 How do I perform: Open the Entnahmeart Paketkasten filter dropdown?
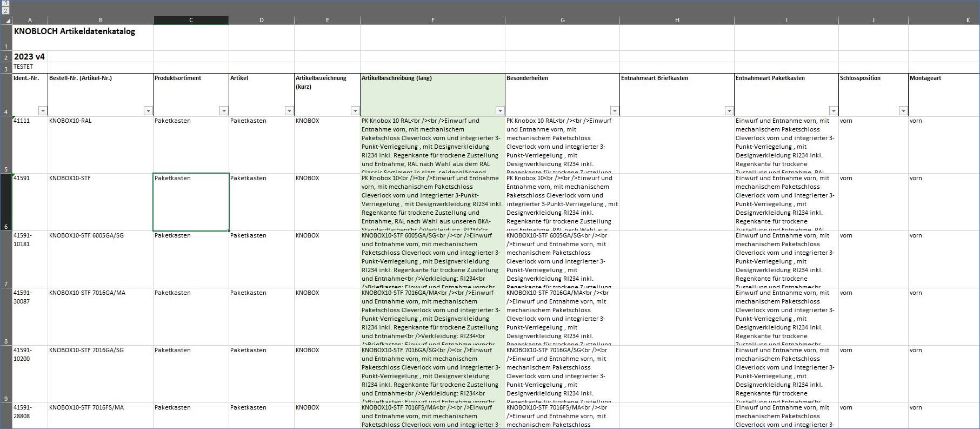[x=834, y=111]
